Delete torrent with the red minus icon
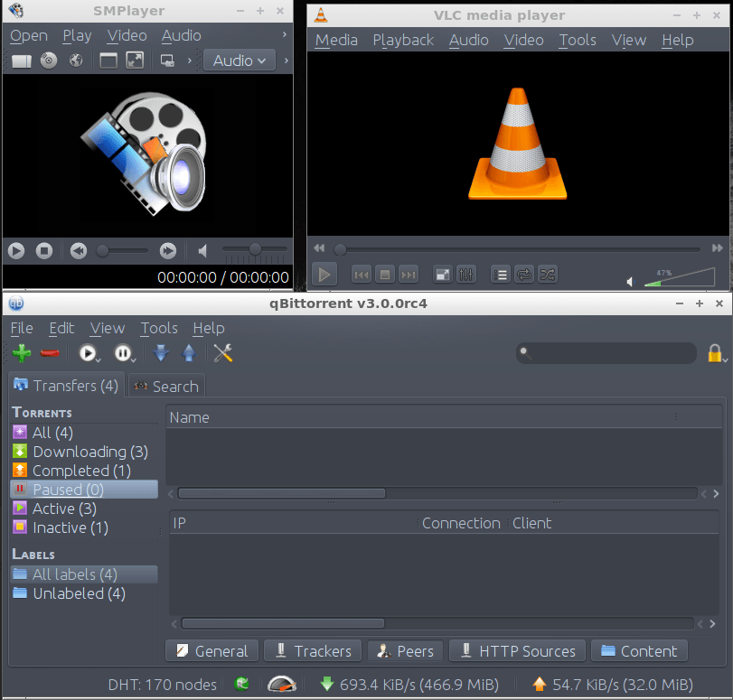 pyautogui.click(x=50, y=353)
